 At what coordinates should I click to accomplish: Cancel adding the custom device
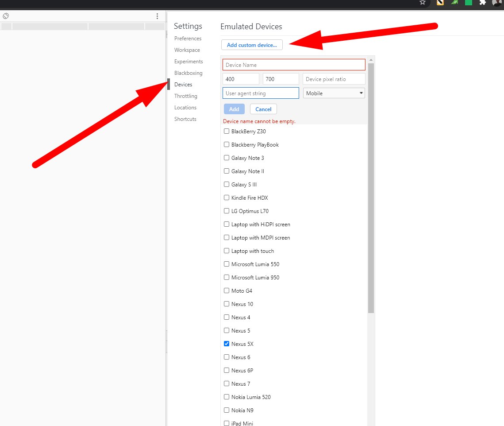pos(263,109)
